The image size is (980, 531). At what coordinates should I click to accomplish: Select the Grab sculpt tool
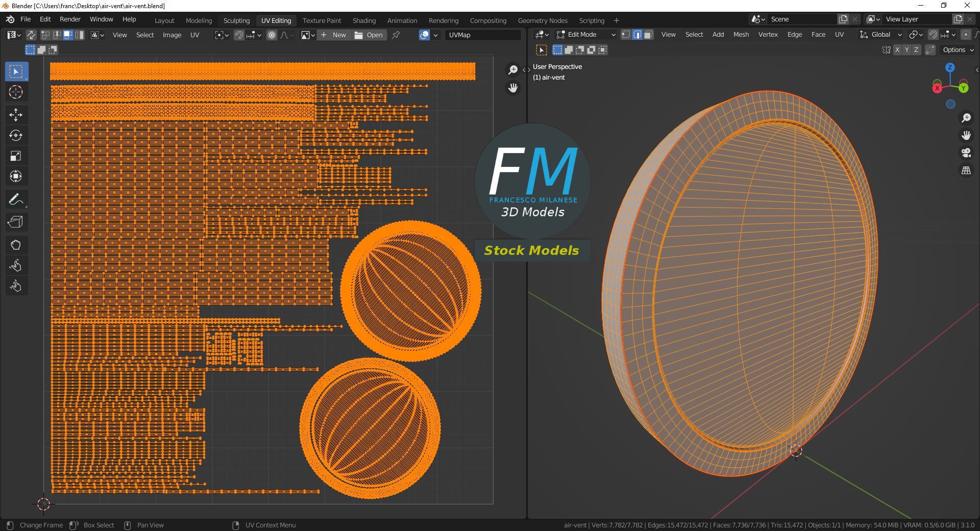pos(16,245)
